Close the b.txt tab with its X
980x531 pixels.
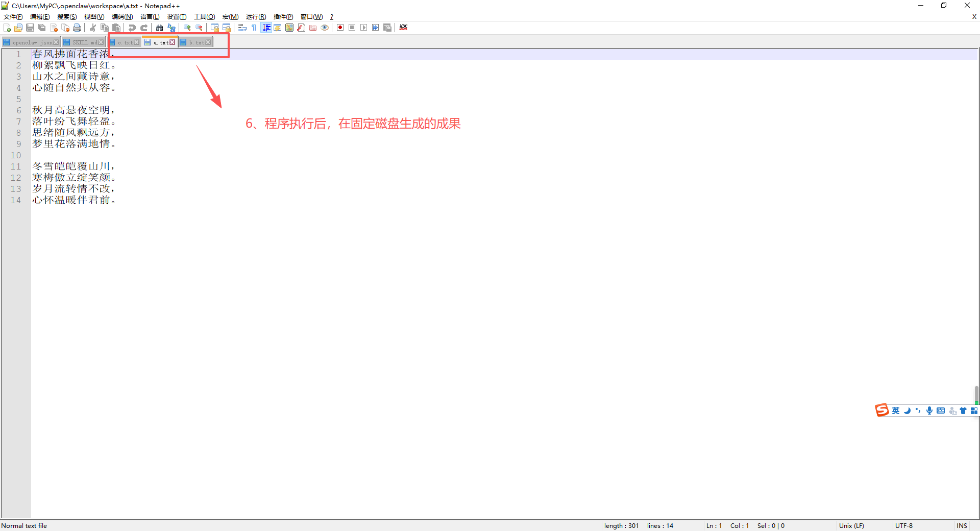208,42
